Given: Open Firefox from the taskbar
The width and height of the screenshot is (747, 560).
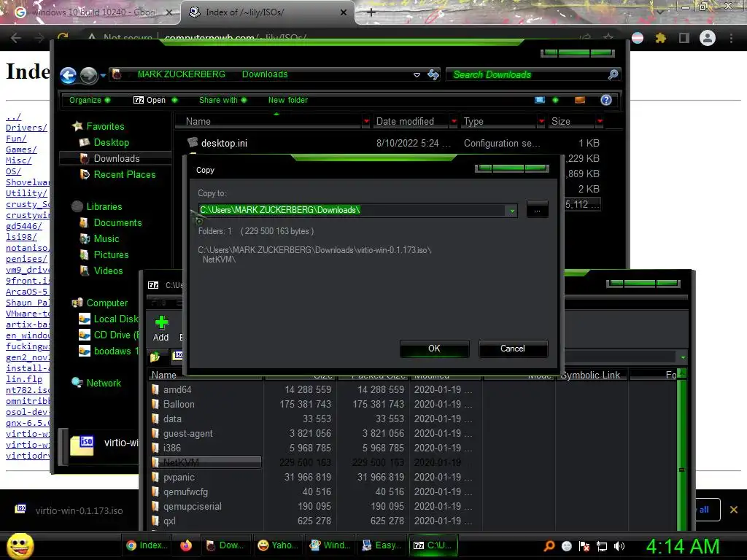Looking at the screenshot, I should 186,545.
